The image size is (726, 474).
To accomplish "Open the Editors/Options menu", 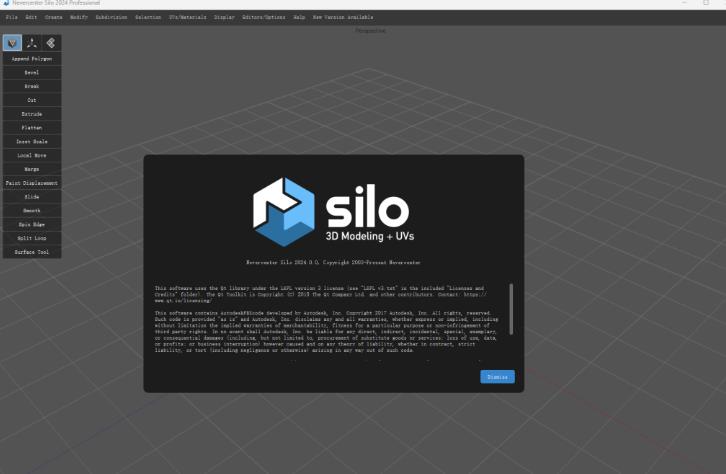I will tap(264, 17).
